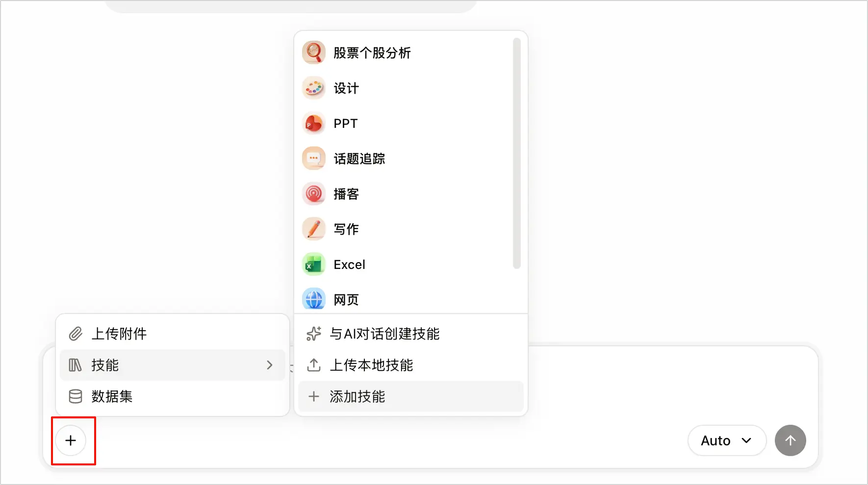Open the Auto mode dropdown
Image resolution: width=868 pixels, height=485 pixels.
point(727,440)
